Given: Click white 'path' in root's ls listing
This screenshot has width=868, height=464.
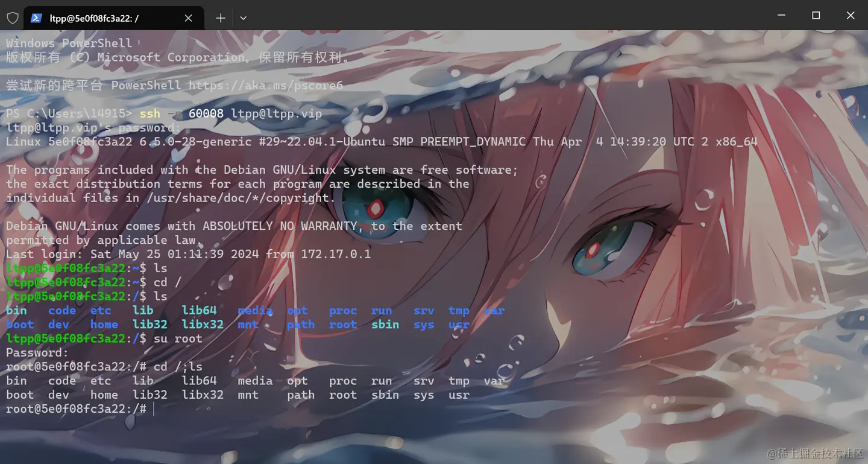Looking at the screenshot, I should pos(301,395).
